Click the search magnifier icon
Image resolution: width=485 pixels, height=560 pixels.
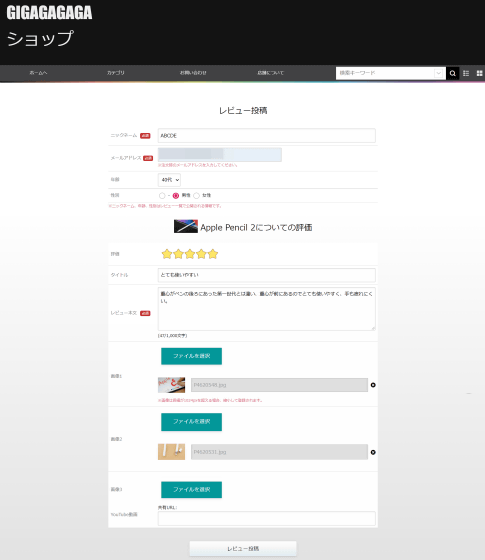452,73
